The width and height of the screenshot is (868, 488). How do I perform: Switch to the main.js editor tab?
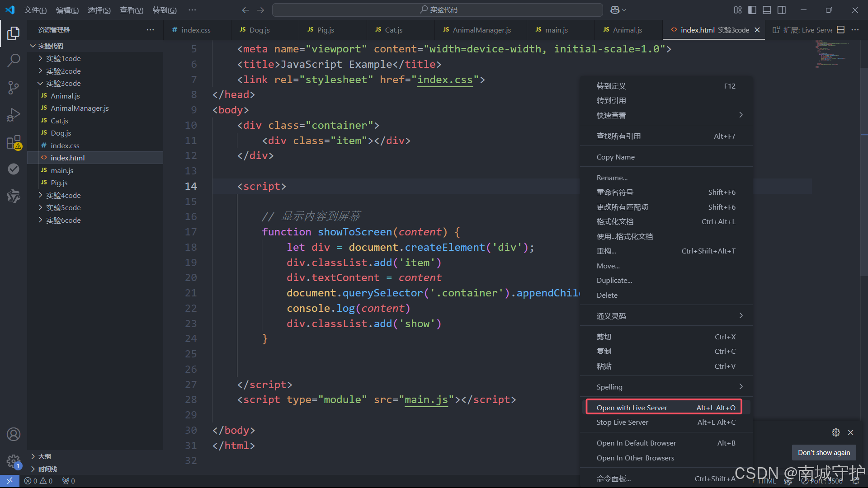[x=556, y=30]
